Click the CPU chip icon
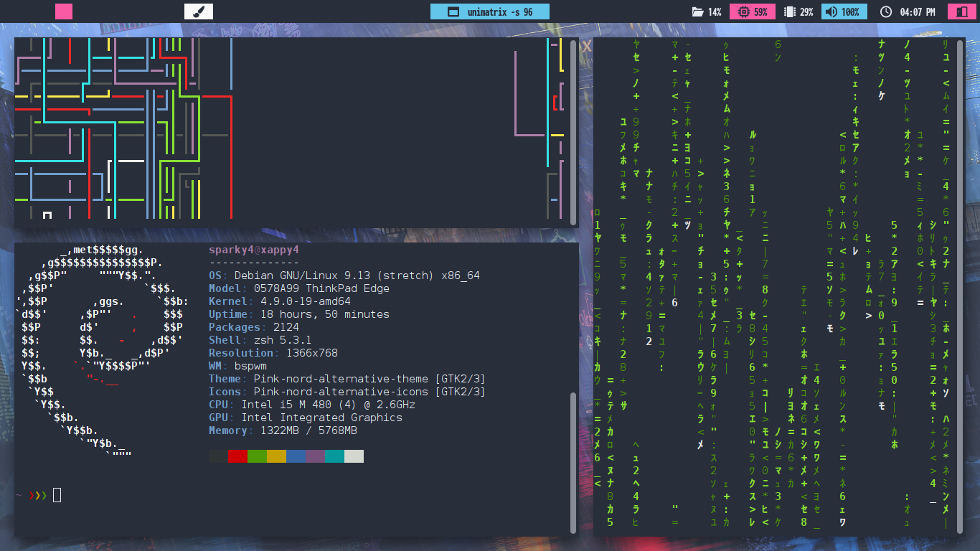Image resolution: width=980 pixels, height=551 pixels. [x=743, y=12]
